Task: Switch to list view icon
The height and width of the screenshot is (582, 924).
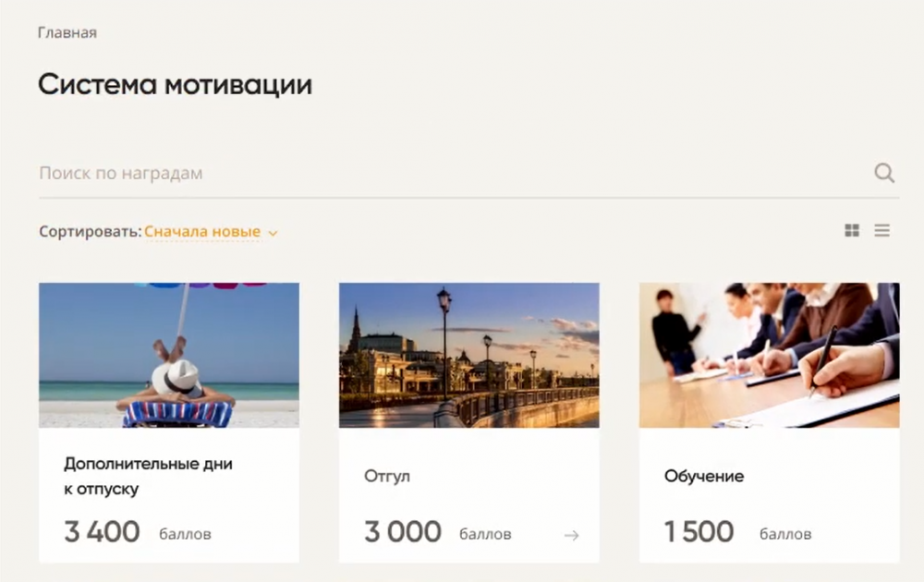Action: pyautogui.click(x=881, y=230)
